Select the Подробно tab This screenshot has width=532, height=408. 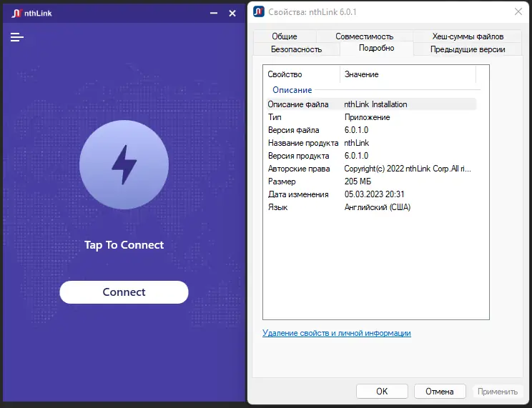point(377,48)
